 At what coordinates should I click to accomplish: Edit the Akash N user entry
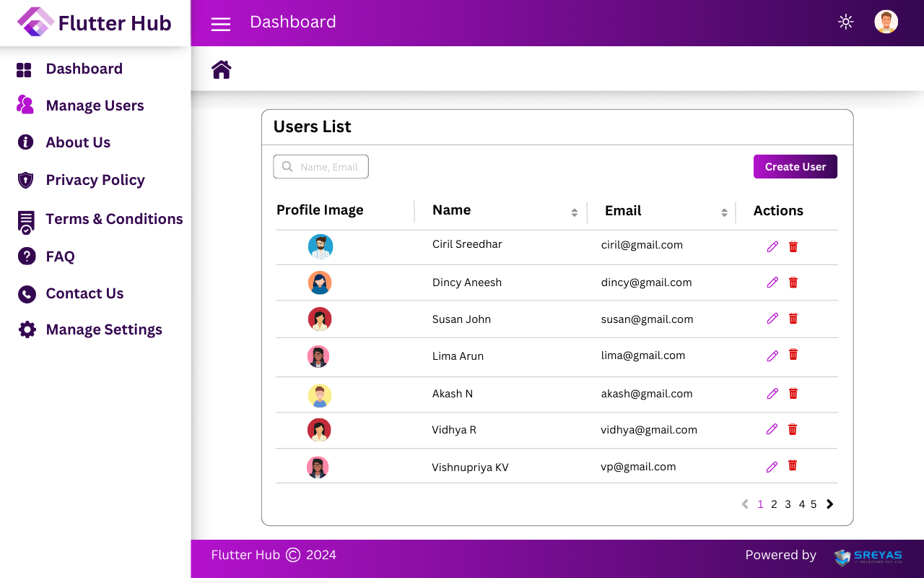tap(772, 394)
